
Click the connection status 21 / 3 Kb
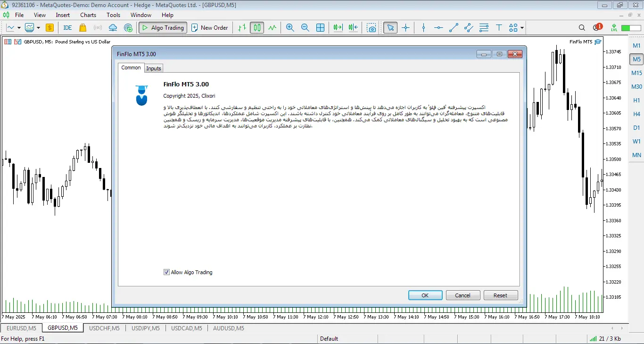(x=605, y=339)
